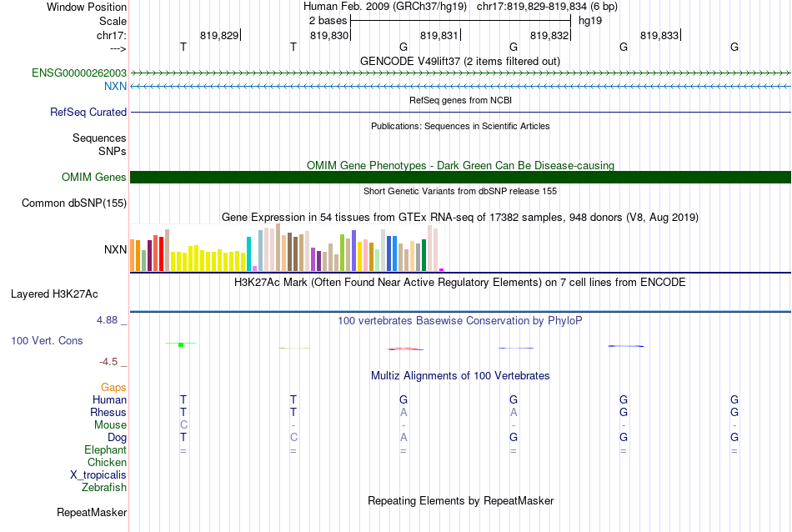Click the C base in the Dog row
The image size is (792, 532).
[x=293, y=438]
